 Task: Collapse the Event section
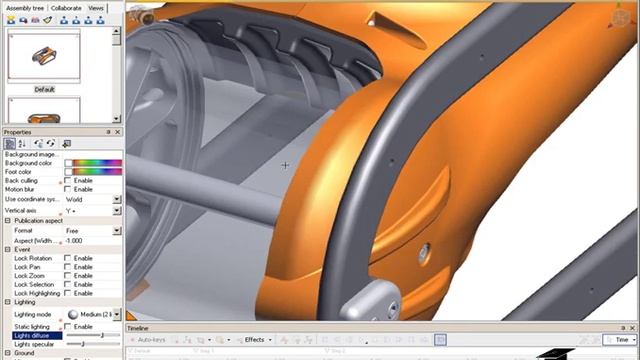(7, 249)
